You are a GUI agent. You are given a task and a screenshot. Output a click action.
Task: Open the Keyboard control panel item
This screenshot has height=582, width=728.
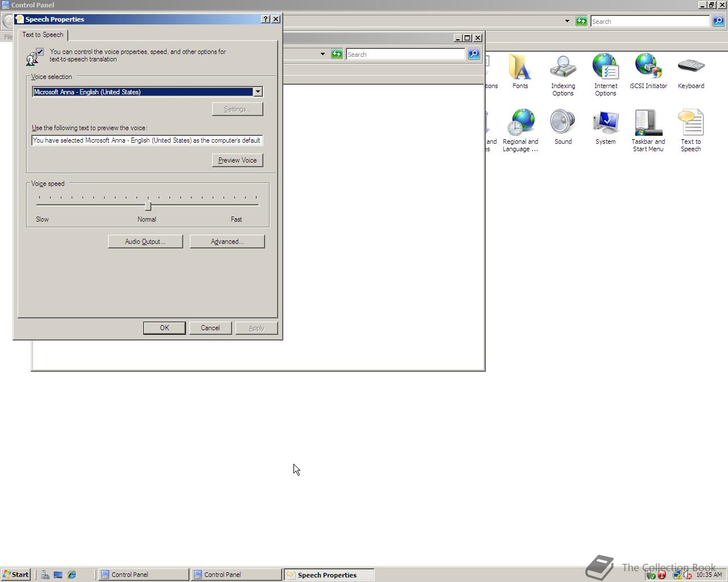click(691, 72)
